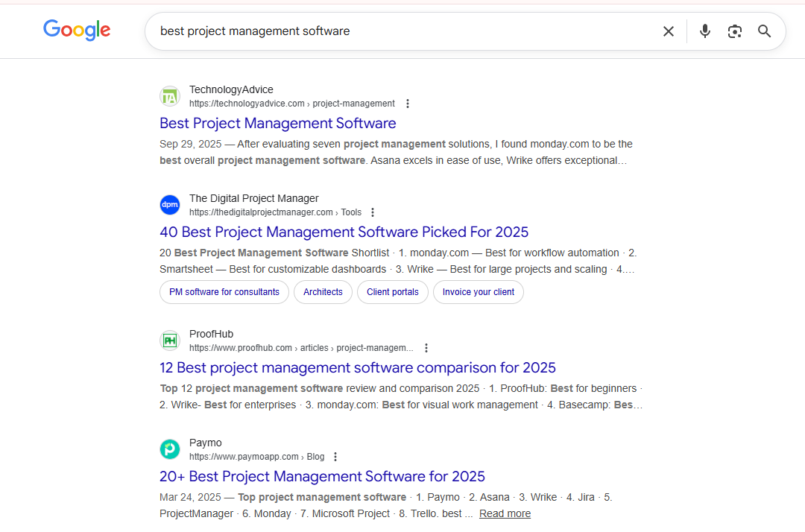Click the thedigitalprojectmanager.com › Tools breadcrumb
The width and height of the screenshot is (805, 532).
275,212
